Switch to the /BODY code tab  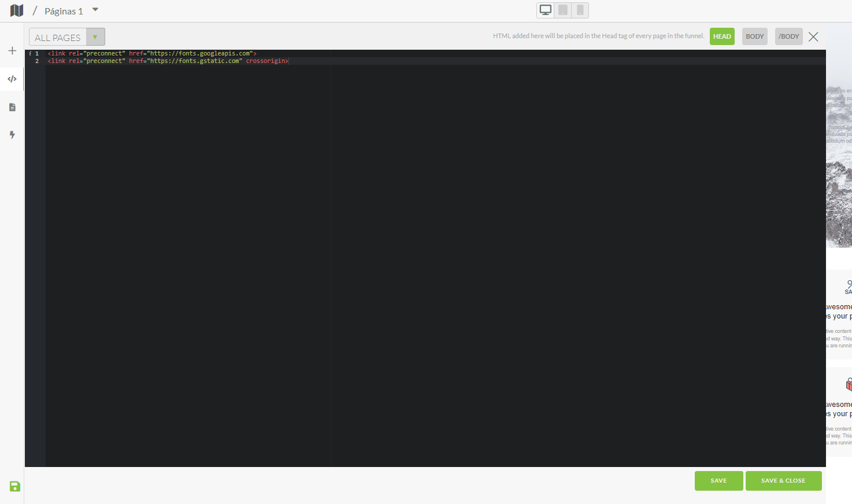[788, 36]
